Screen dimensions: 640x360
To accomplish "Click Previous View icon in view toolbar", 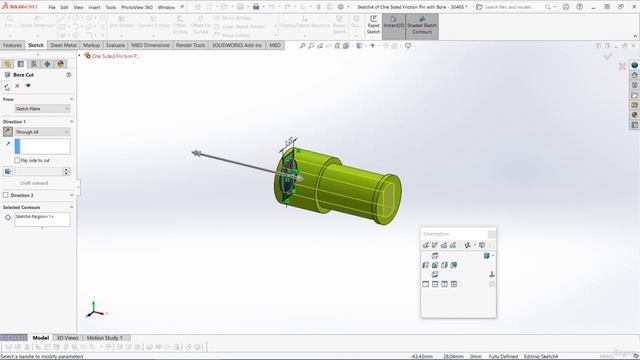I will [320, 46].
